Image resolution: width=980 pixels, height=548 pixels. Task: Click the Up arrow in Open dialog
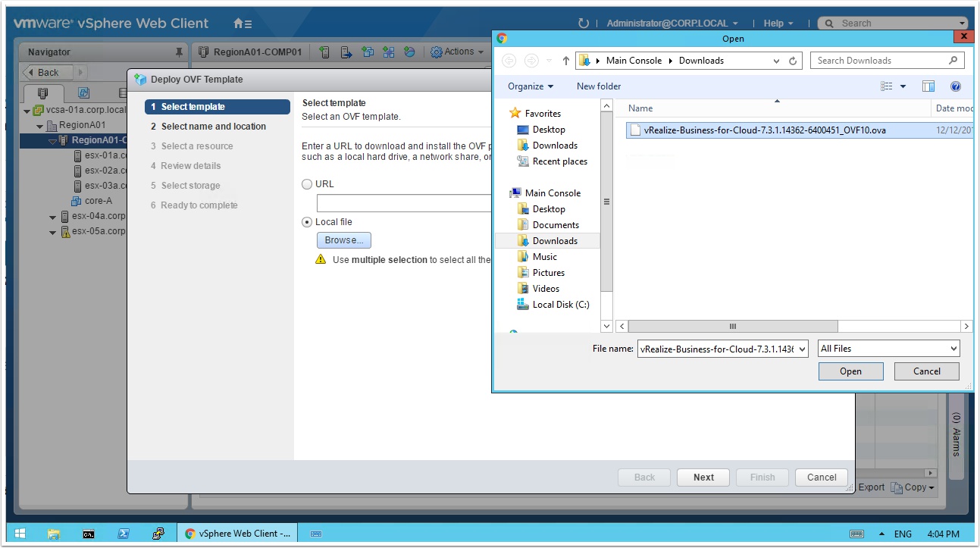coord(565,61)
